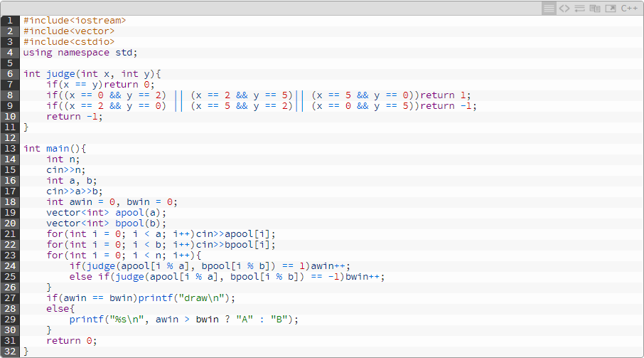
Task: Copy the code with the copy icon
Action: coord(595,9)
